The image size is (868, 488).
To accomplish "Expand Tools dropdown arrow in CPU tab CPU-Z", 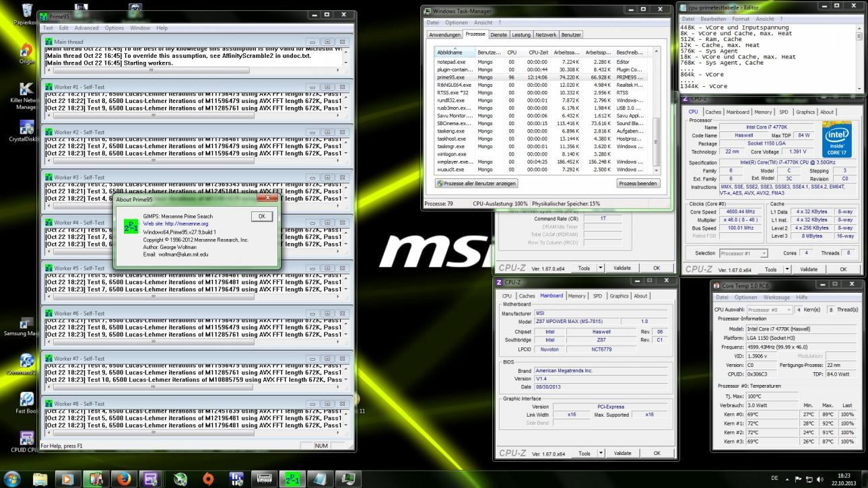I will coord(787,269).
